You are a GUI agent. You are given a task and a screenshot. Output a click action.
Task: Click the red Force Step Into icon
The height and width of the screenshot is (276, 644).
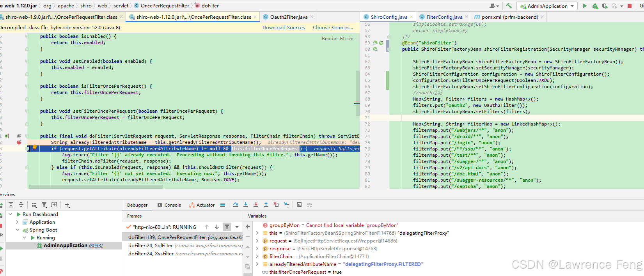(x=256, y=205)
